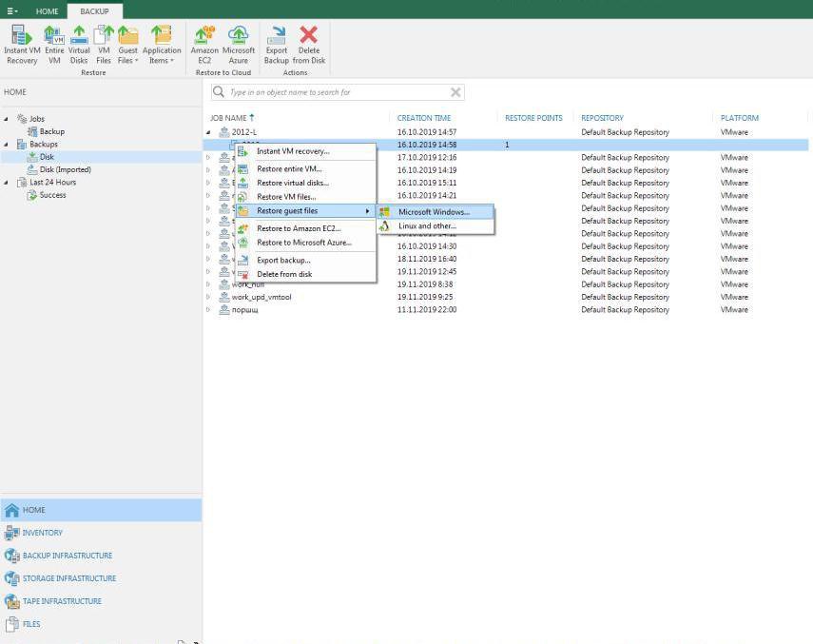Open the FILES navigation pane
813x644 pixels.
click(101, 624)
